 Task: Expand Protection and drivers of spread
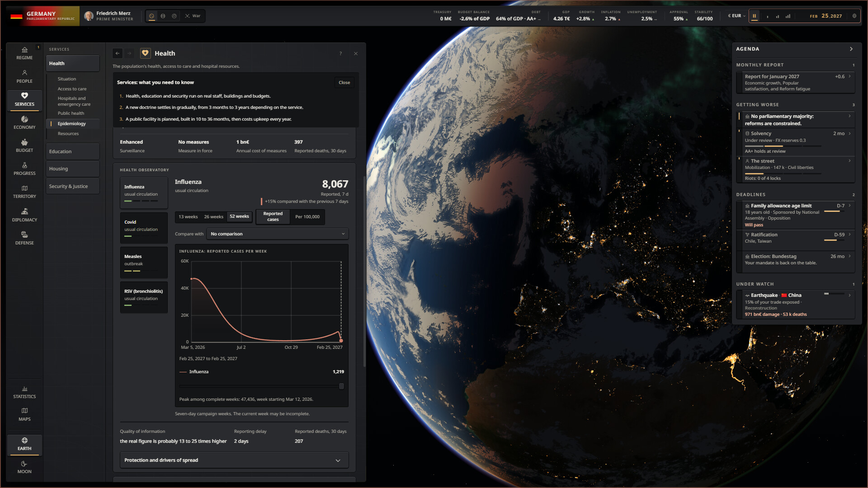[234, 460]
